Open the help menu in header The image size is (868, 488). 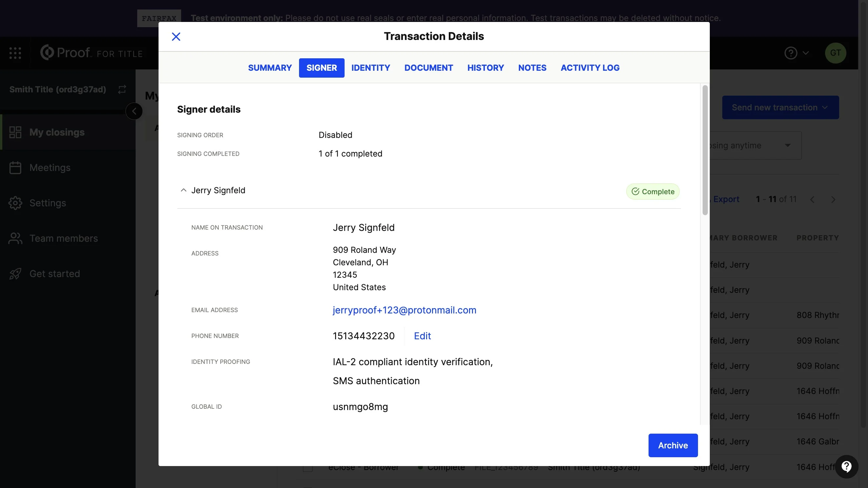(x=796, y=53)
